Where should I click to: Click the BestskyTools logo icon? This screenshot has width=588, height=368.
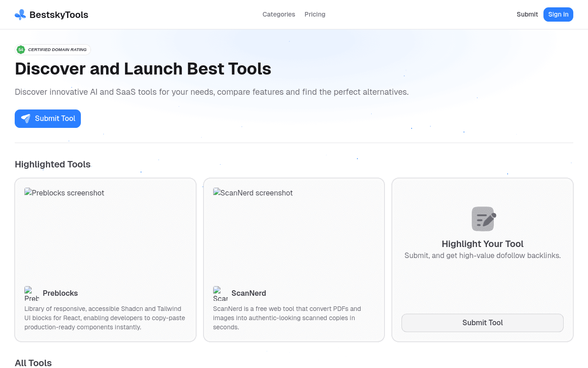(20, 14)
